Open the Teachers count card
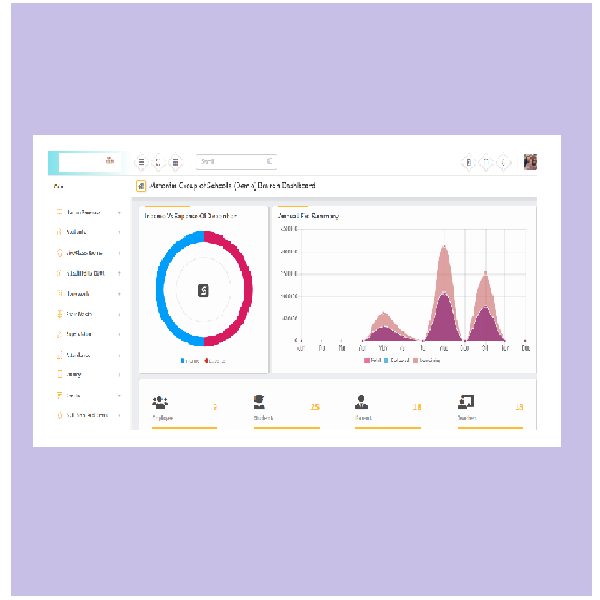Image resolution: width=600 pixels, height=600 pixels. pyautogui.click(x=490, y=407)
